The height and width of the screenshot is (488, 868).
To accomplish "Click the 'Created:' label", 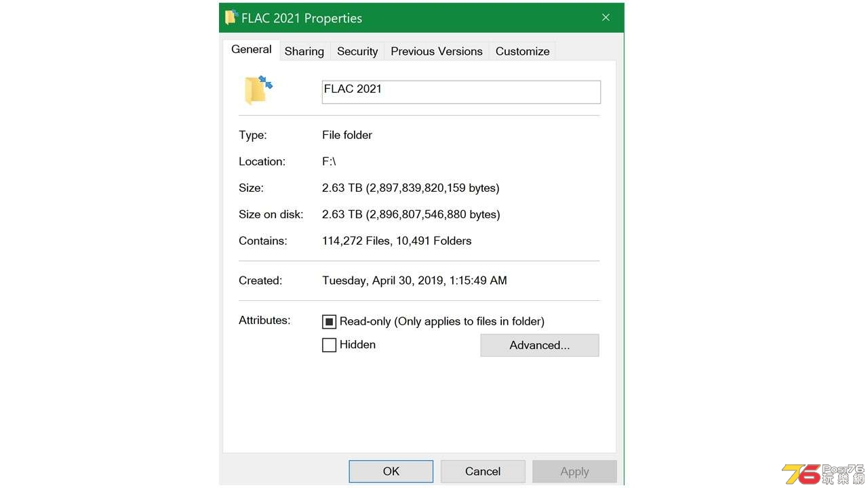I will (x=260, y=281).
